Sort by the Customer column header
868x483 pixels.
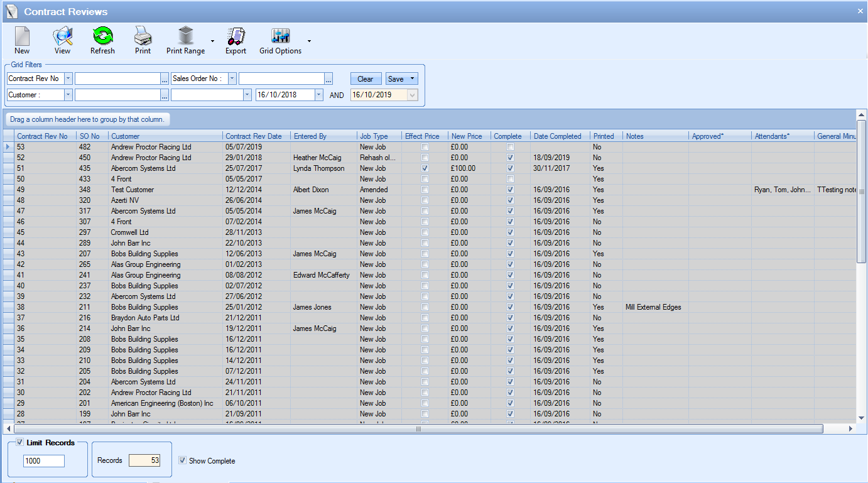[165, 136]
